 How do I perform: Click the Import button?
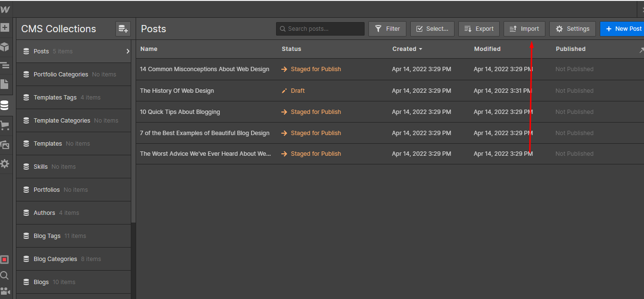point(524,29)
